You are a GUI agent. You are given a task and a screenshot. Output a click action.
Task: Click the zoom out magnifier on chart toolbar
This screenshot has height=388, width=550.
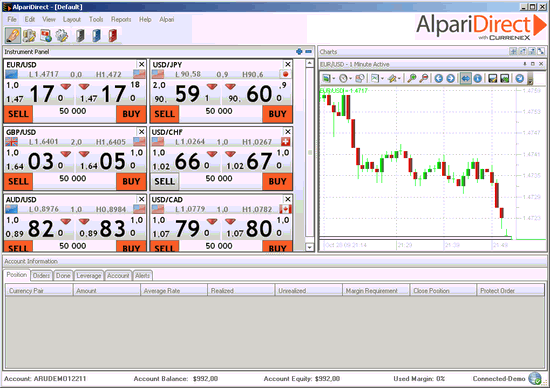(x=424, y=78)
